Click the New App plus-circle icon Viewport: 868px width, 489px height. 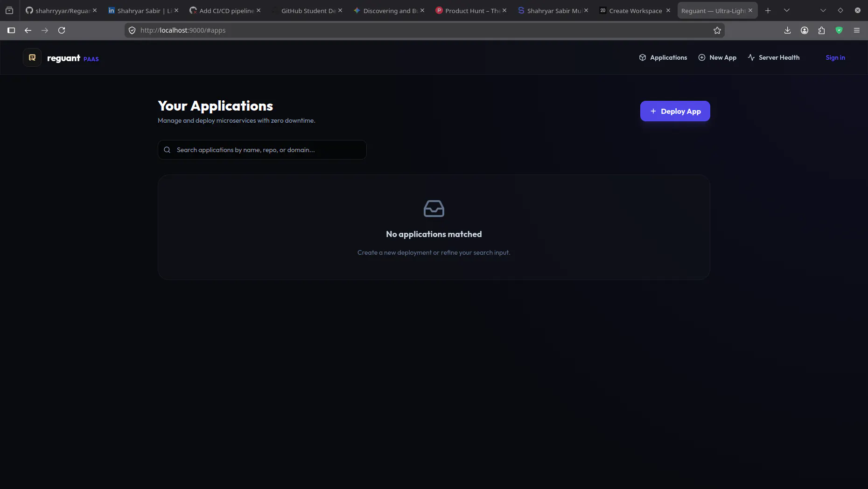pyautogui.click(x=702, y=57)
